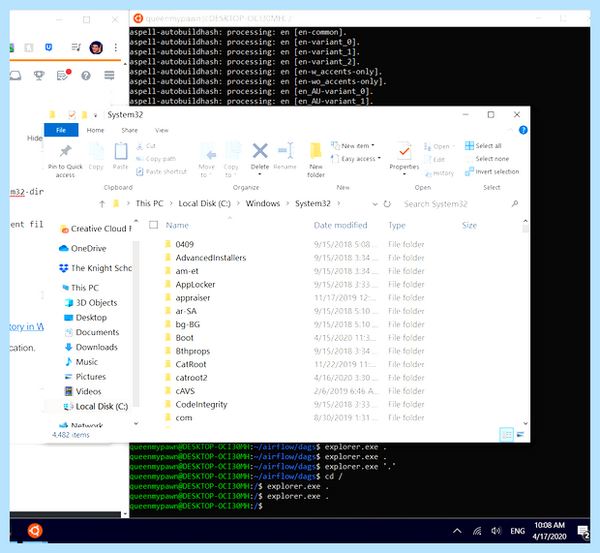Refresh the System32 folder view
This screenshot has width=600, height=553.
click(387, 204)
